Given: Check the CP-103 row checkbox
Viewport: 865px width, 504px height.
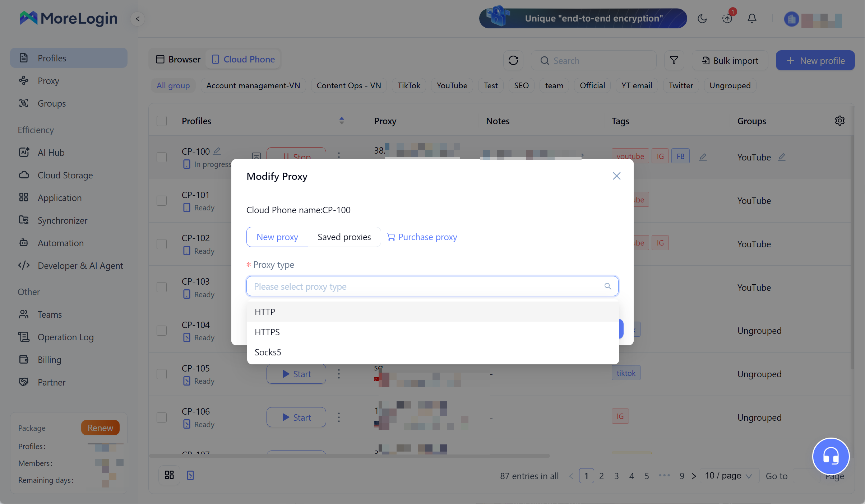Looking at the screenshot, I should 162,287.
